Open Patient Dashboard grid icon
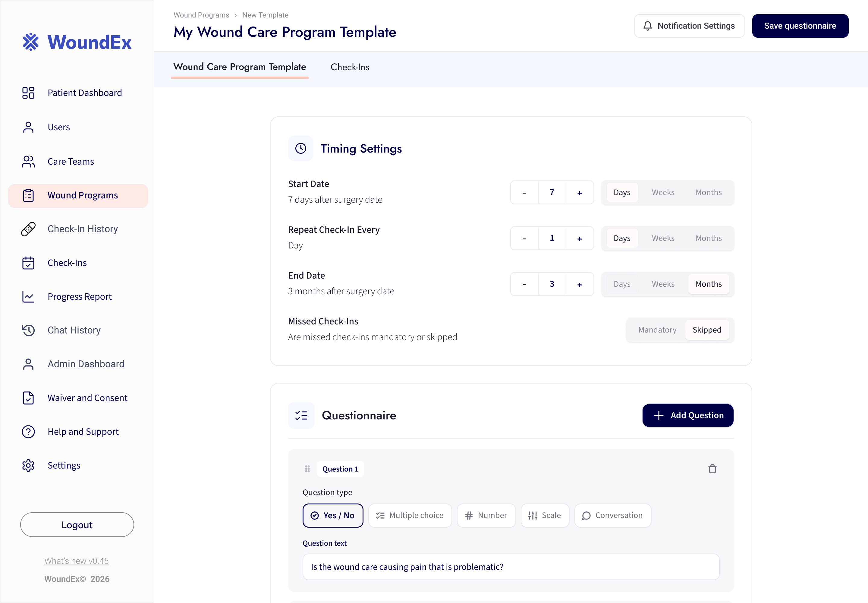Viewport: 868px width, 603px height. click(28, 93)
